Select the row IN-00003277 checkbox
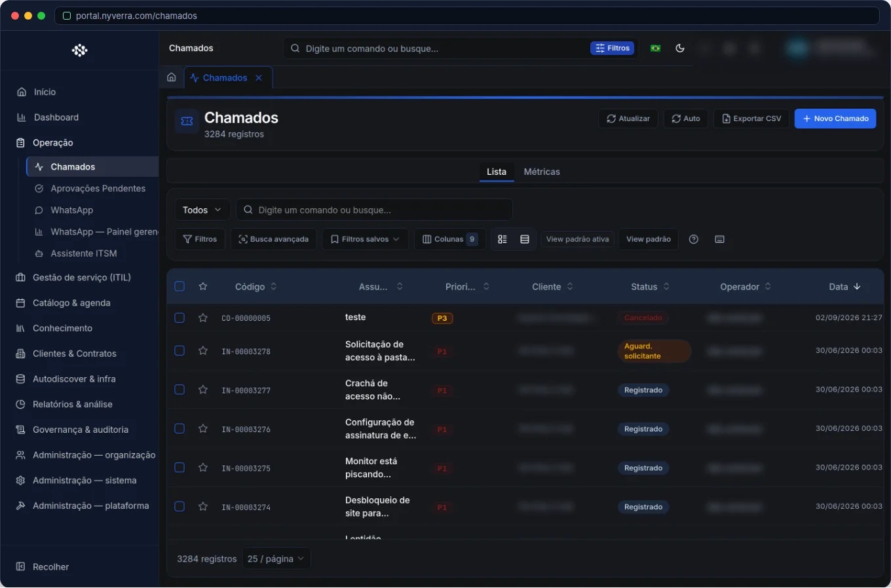 coord(180,390)
